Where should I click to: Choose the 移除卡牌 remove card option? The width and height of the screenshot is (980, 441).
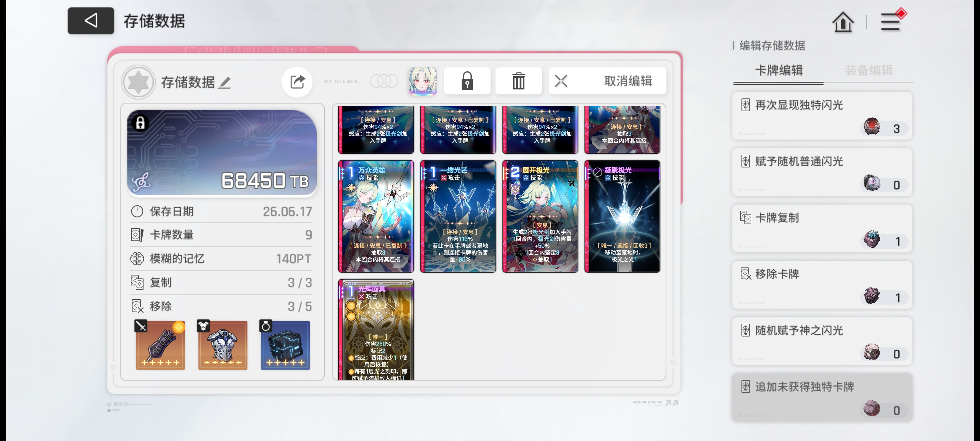pyautogui.click(x=822, y=285)
